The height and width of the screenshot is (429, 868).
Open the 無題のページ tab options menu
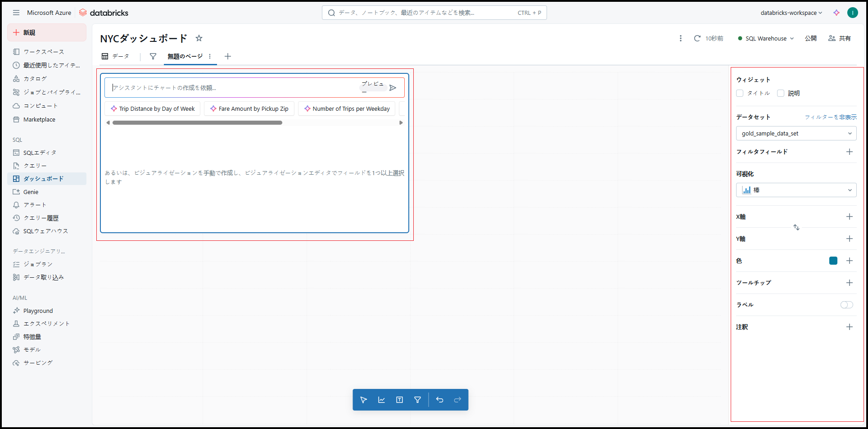point(210,56)
